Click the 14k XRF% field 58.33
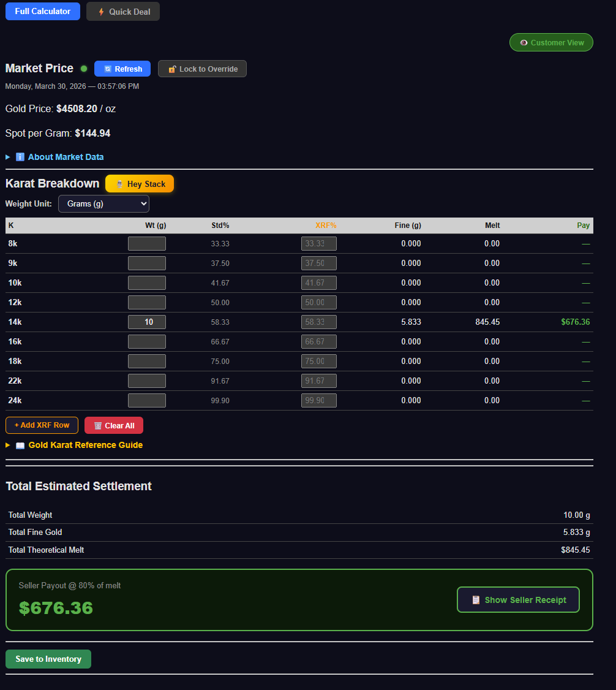Image resolution: width=616 pixels, height=690 pixels. click(x=319, y=322)
